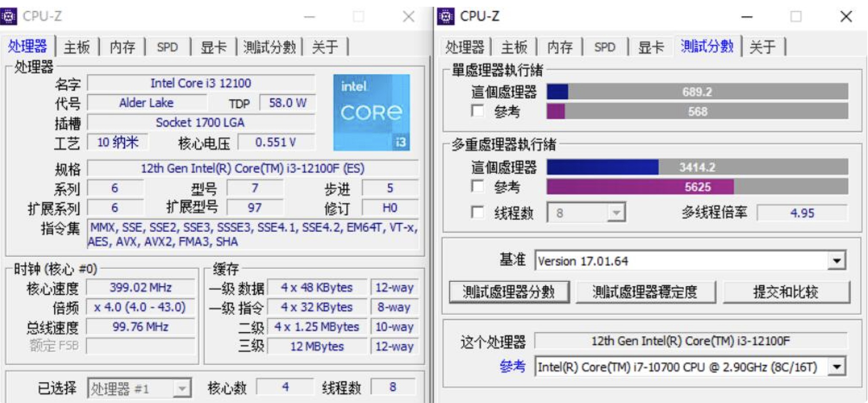Minimize the left CPU-Z window
This screenshot has height=403, width=868.
310,16
